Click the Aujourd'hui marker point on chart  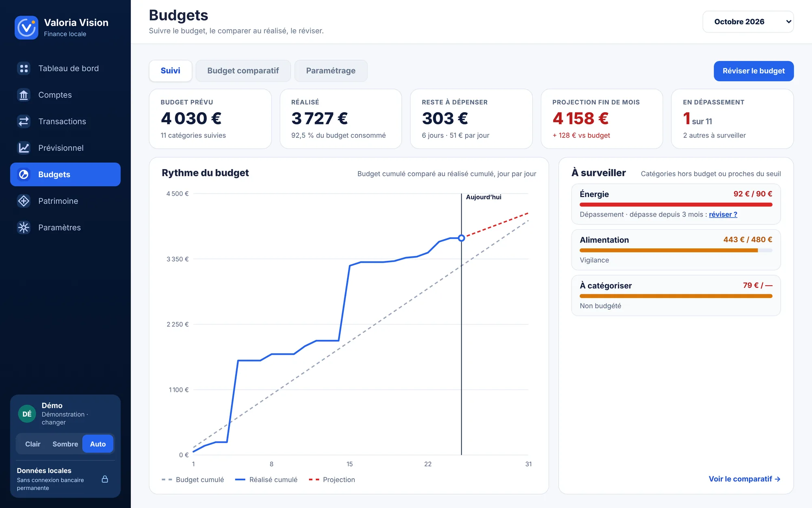pos(461,238)
